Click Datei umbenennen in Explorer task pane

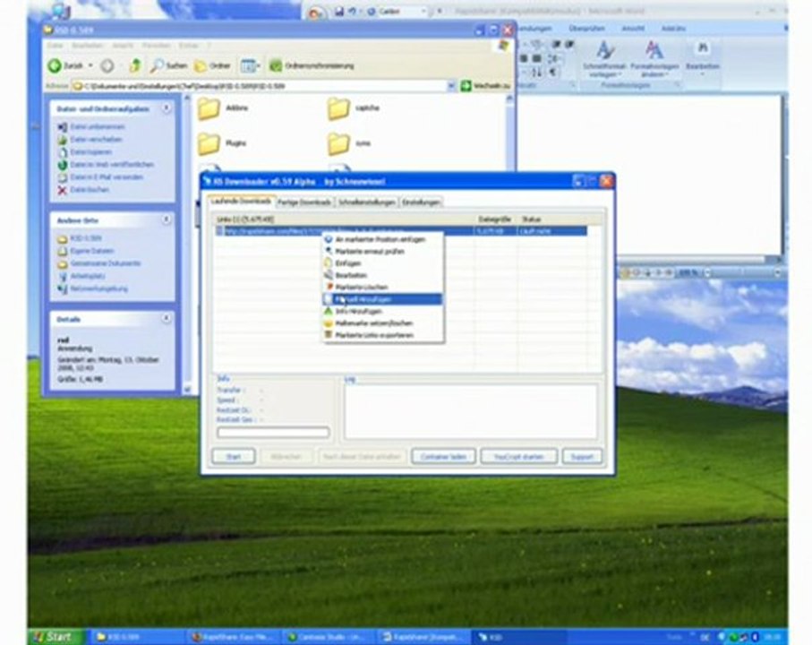(x=98, y=127)
